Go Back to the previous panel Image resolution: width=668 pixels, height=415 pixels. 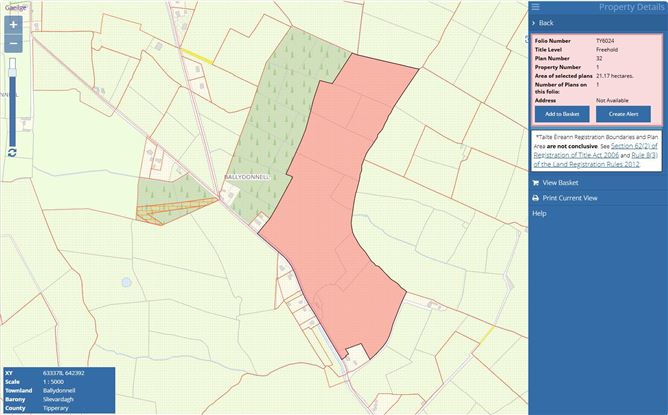click(x=546, y=23)
